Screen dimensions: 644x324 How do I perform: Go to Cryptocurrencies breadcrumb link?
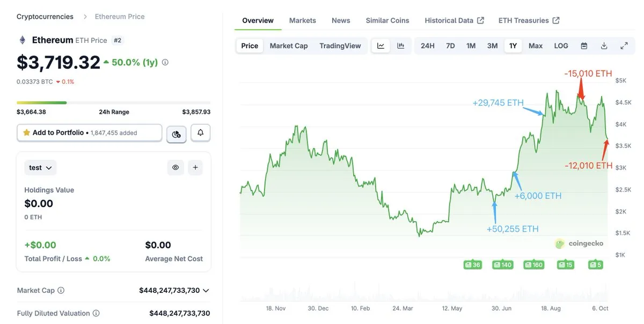coord(45,17)
